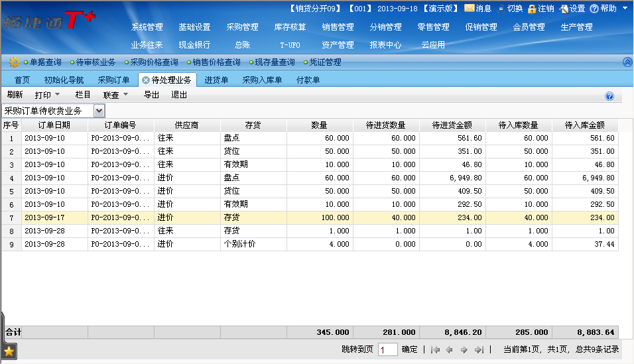634x364 pixels.
Task: Open 报表中心 menu
Action: [385, 45]
